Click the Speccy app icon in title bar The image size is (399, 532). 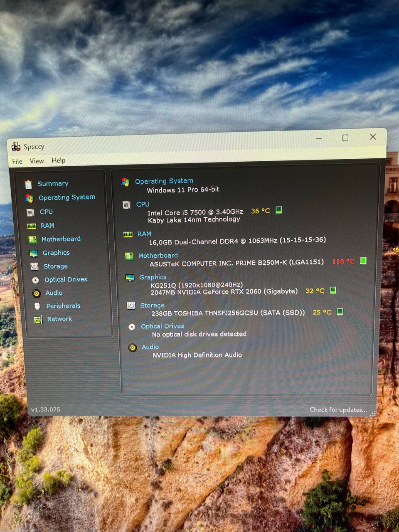16,147
